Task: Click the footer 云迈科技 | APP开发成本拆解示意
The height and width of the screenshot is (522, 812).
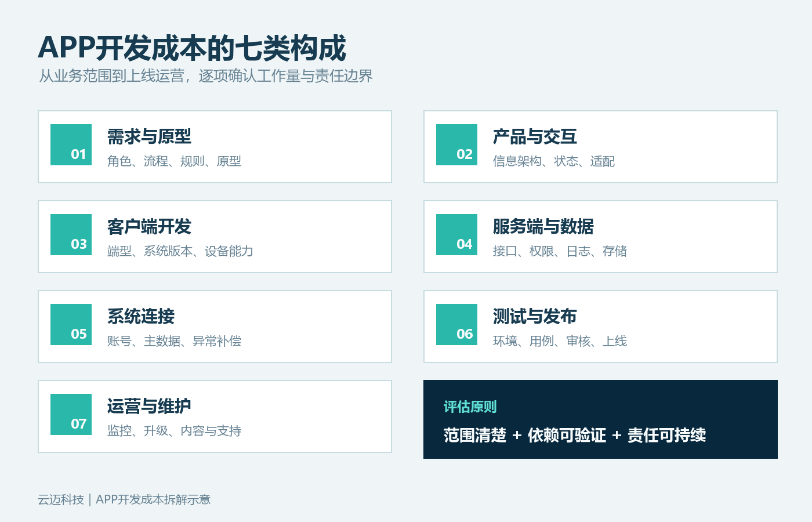Action: pyautogui.click(x=124, y=499)
